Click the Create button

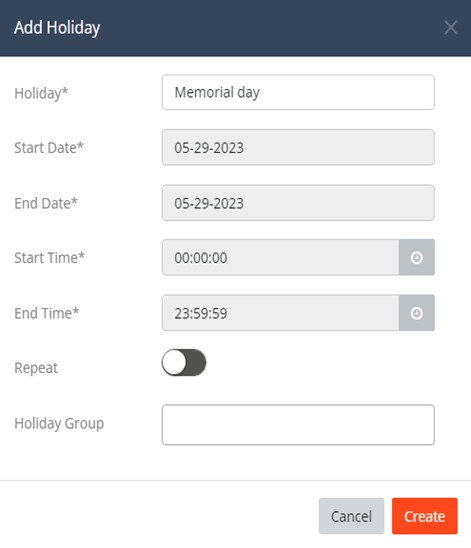(425, 516)
